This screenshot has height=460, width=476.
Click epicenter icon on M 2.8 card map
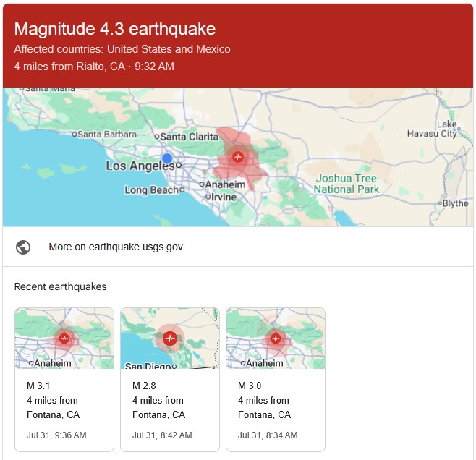(x=170, y=338)
